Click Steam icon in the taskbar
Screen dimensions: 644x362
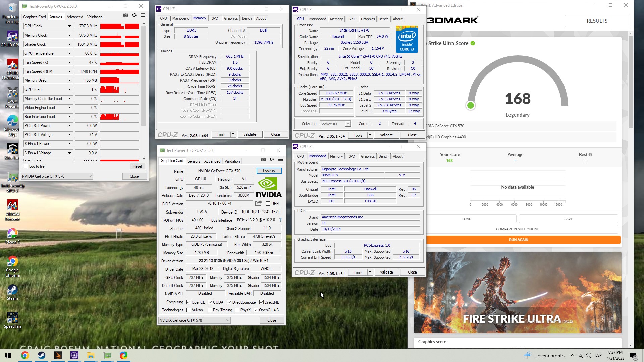(x=42, y=355)
